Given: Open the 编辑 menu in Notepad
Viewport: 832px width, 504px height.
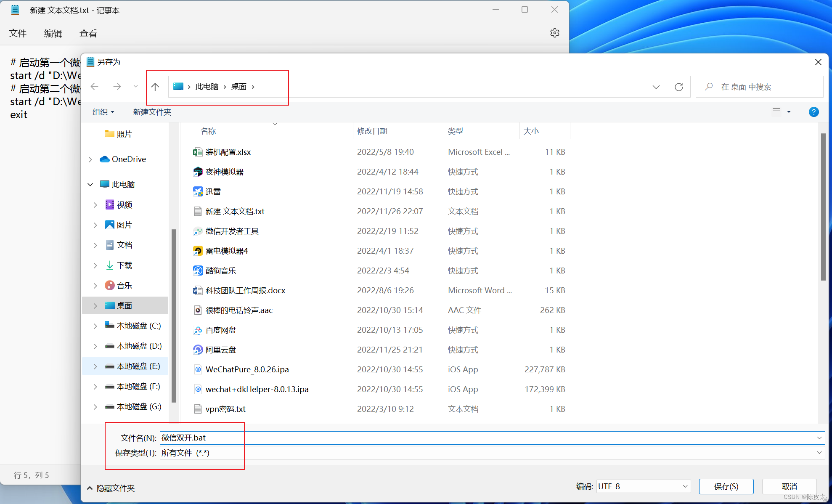Looking at the screenshot, I should click(x=53, y=33).
